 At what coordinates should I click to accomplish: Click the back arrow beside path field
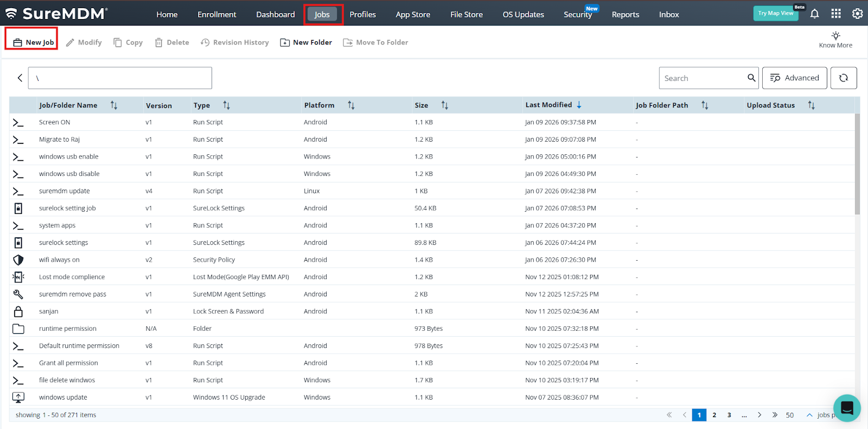click(20, 78)
